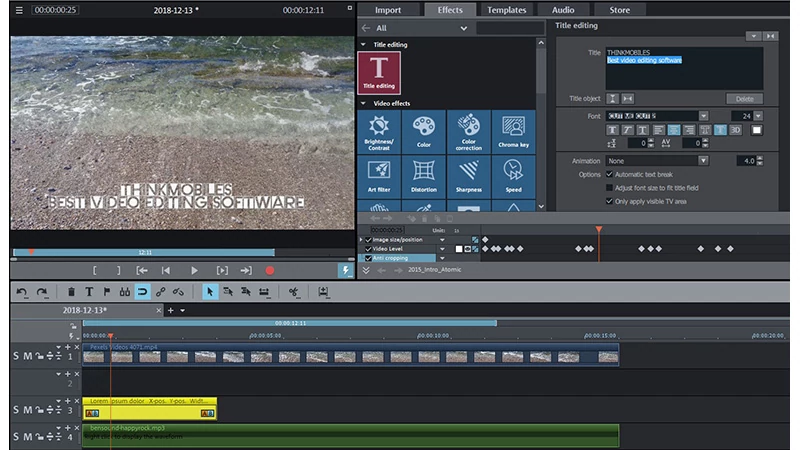Screen dimensions: 800x450
Task: Redo the last undone edit
Action: pos(42,292)
